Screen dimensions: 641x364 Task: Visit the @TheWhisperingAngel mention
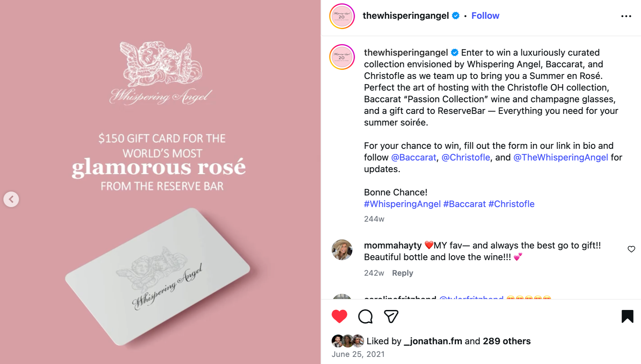pos(560,157)
